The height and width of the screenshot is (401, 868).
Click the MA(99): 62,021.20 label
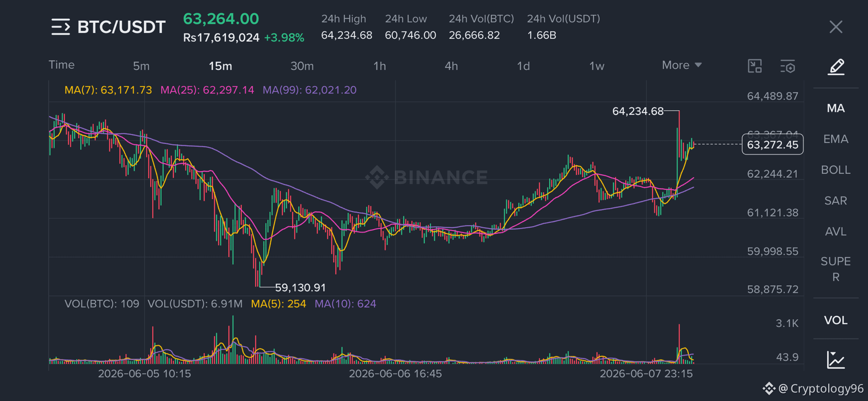click(x=310, y=90)
